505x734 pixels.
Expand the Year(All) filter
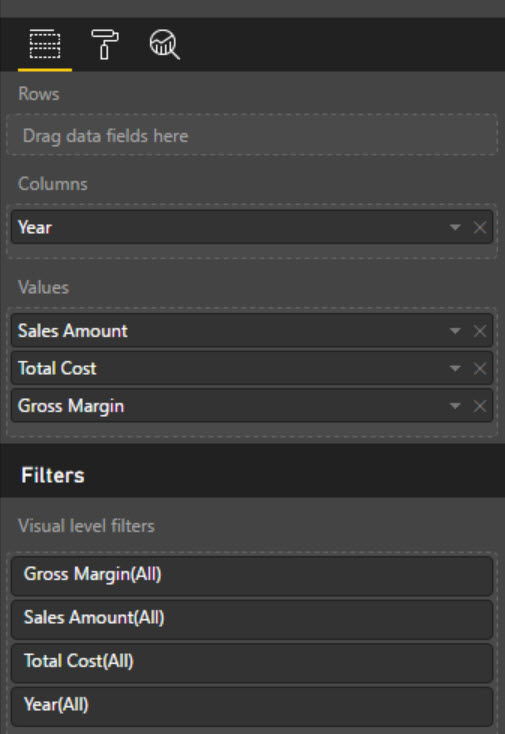coord(252,705)
